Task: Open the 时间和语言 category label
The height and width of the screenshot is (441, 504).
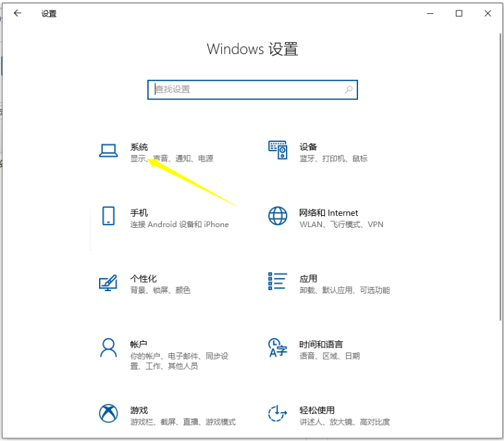Action: pos(320,345)
